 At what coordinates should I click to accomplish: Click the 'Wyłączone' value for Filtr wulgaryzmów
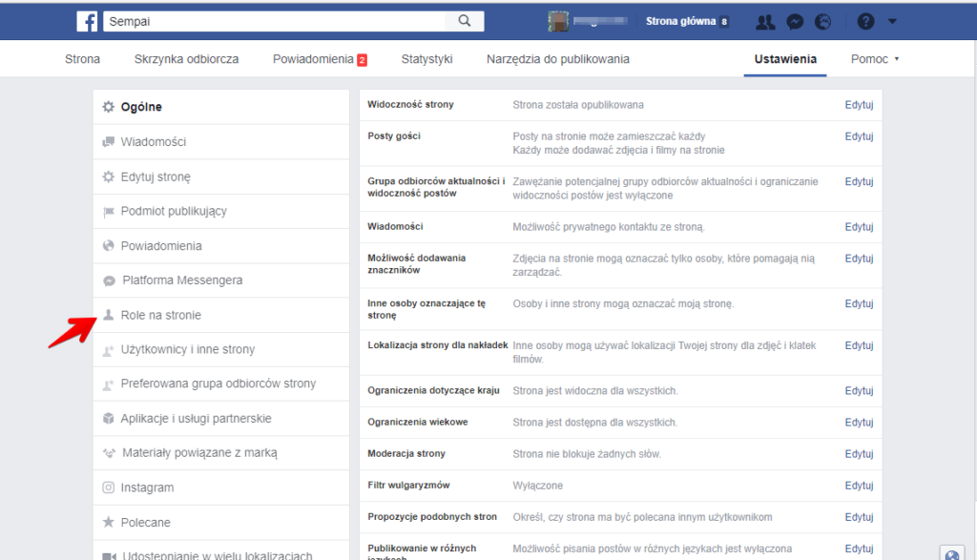click(x=538, y=486)
